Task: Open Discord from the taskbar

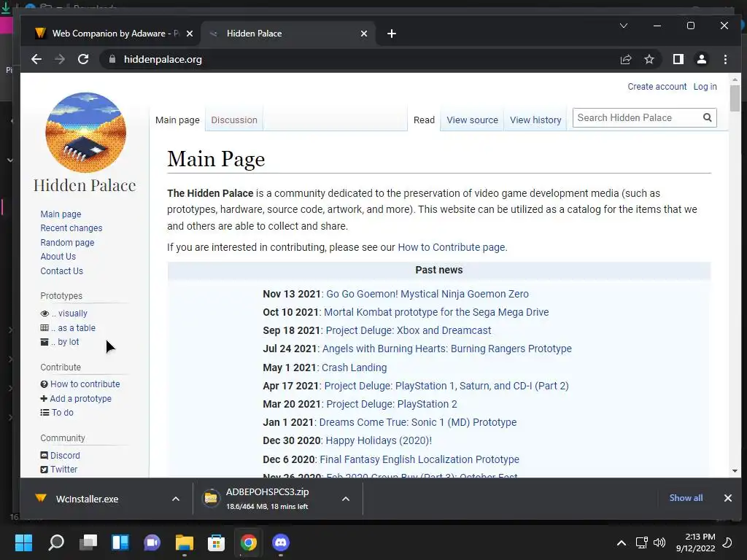Action: [281, 542]
